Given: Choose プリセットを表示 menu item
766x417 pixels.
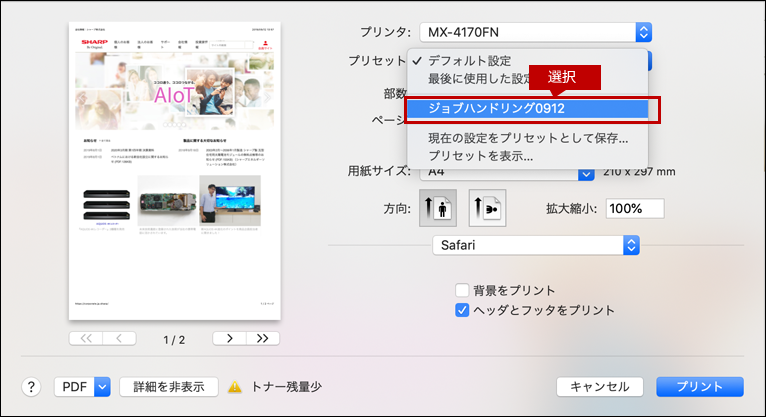Looking at the screenshot, I should (527, 156).
